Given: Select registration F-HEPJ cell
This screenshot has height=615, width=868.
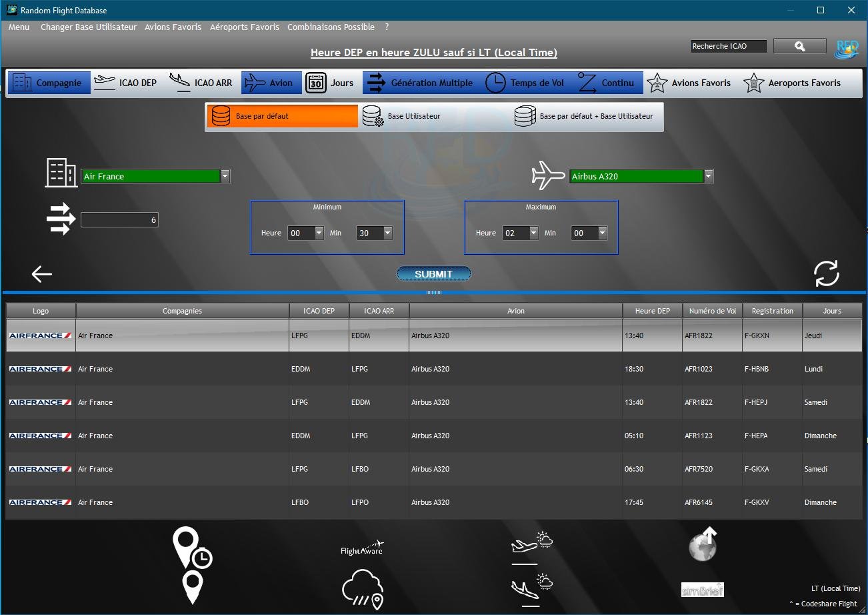Looking at the screenshot, I should tap(772, 402).
